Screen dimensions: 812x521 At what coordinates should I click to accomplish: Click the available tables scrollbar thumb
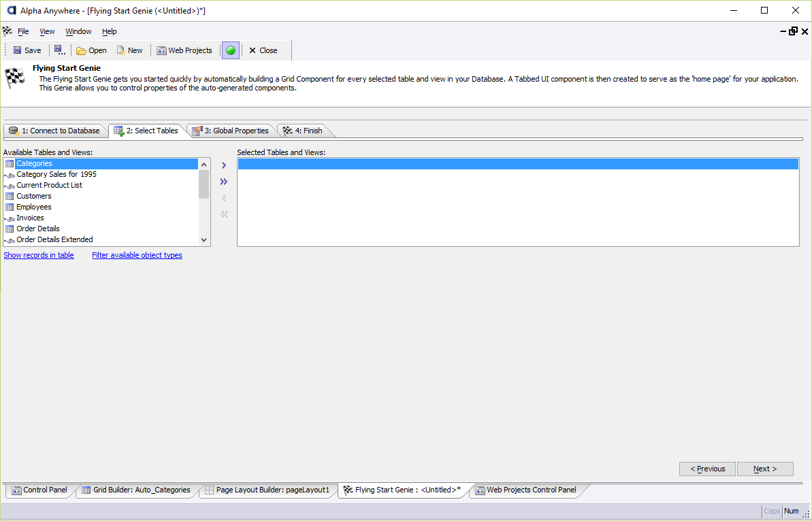[204, 185]
